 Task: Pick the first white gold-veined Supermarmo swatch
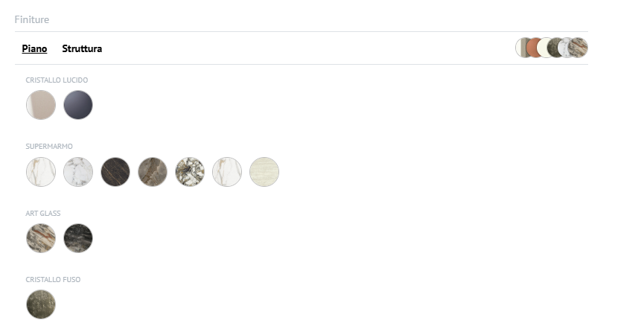click(x=41, y=172)
